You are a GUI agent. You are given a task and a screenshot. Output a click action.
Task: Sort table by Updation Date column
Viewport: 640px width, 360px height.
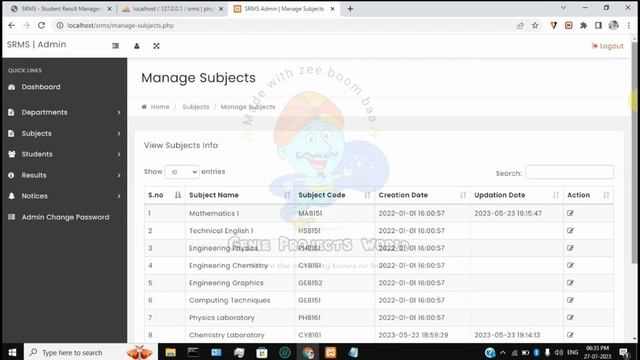click(516, 195)
